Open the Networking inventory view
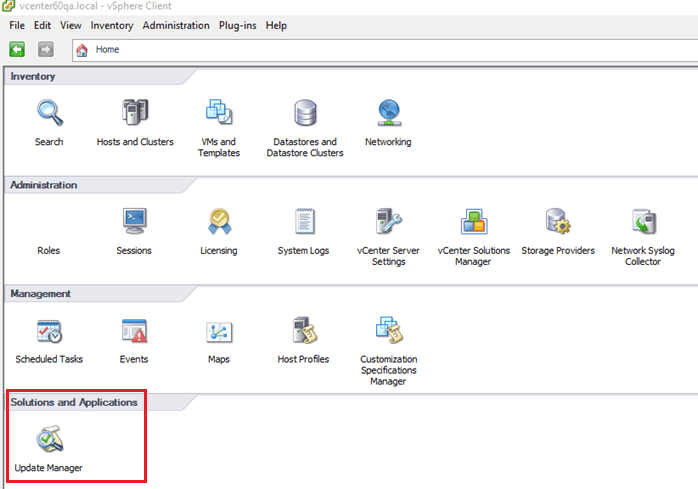This screenshot has height=489, width=698. point(389,112)
